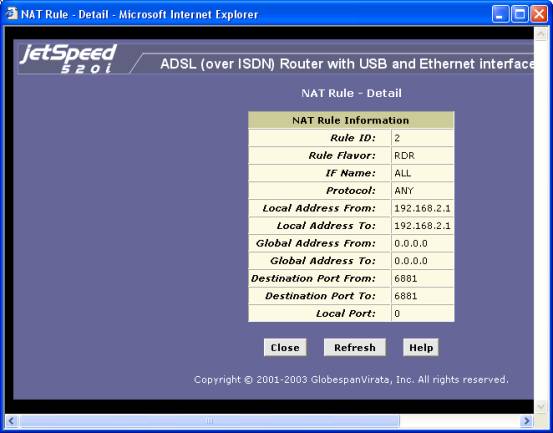Click the vertical scrollbar up arrow
Image resolution: width=553 pixels, height=433 pixels.
pos(540,34)
